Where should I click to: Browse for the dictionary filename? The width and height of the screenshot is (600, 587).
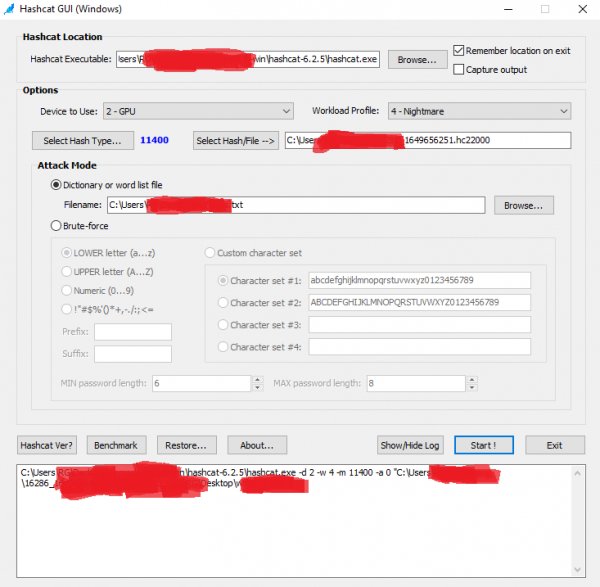pyautogui.click(x=523, y=205)
